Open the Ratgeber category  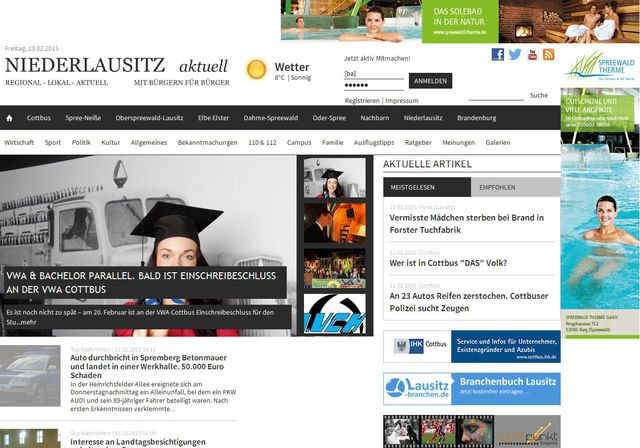[418, 142]
